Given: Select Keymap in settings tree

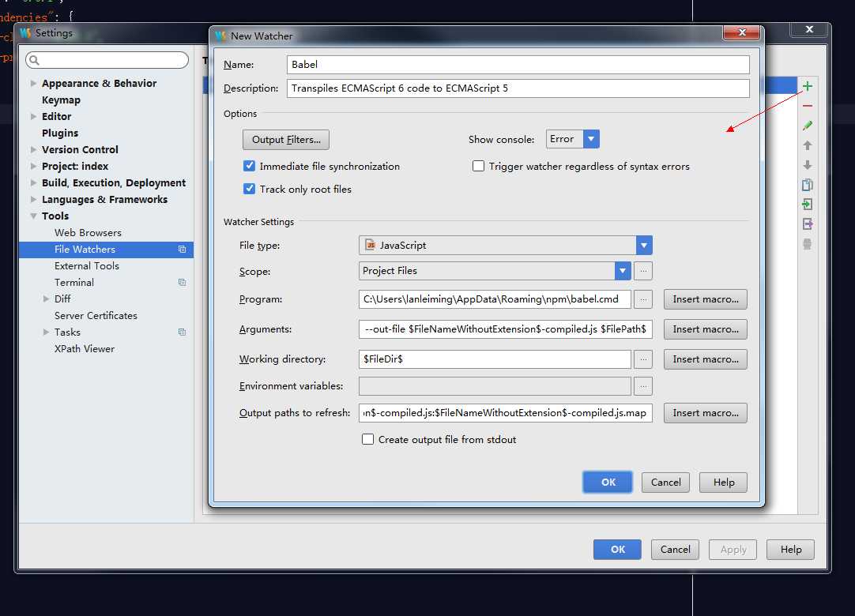Looking at the screenshot, I should coord(61,100).
